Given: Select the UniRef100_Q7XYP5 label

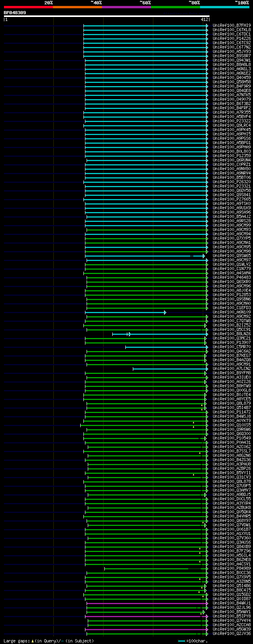Looking at the screenshot, I should tap(232, 238).
